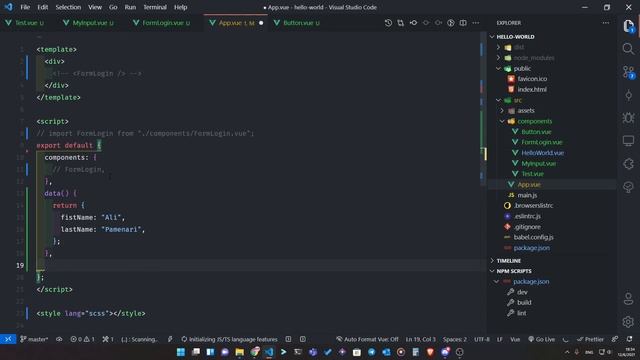This screenshot has width=640, height=360.
Task: Click the master branch indicator
Action: tap(34, 339)
